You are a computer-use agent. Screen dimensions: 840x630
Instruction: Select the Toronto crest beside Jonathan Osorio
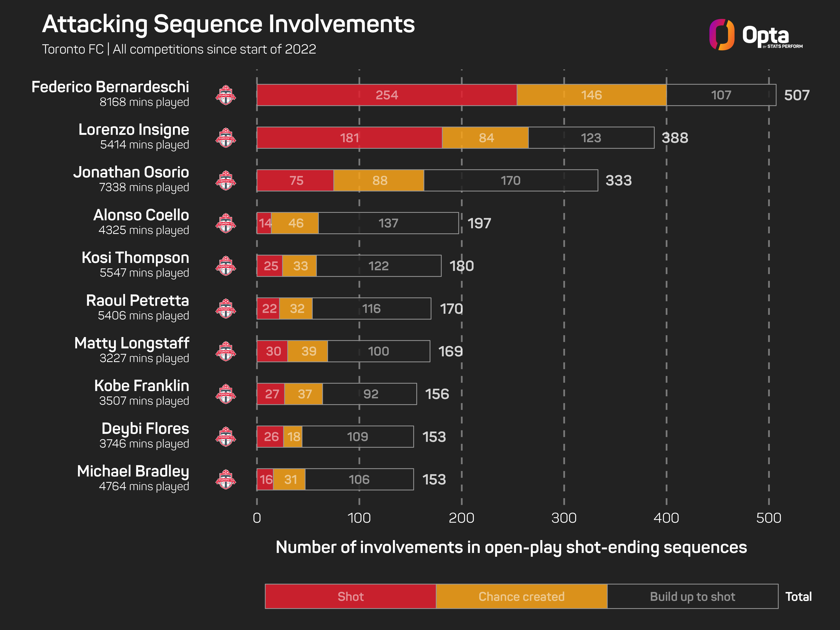click(226, 180)
